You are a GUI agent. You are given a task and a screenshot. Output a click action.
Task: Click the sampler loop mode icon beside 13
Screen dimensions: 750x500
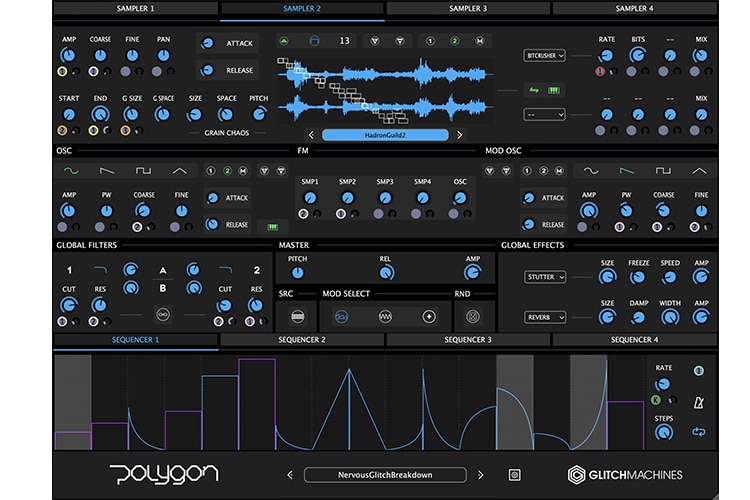coord(314,41)
